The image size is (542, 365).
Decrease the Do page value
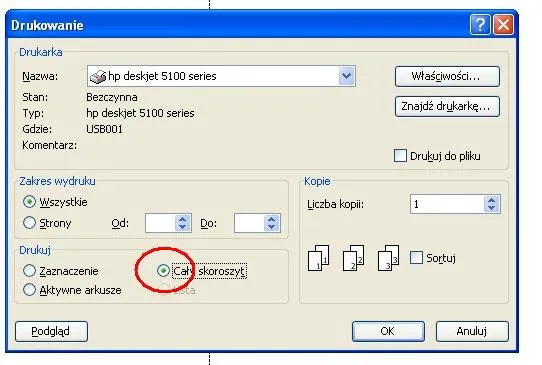(272, 227)
